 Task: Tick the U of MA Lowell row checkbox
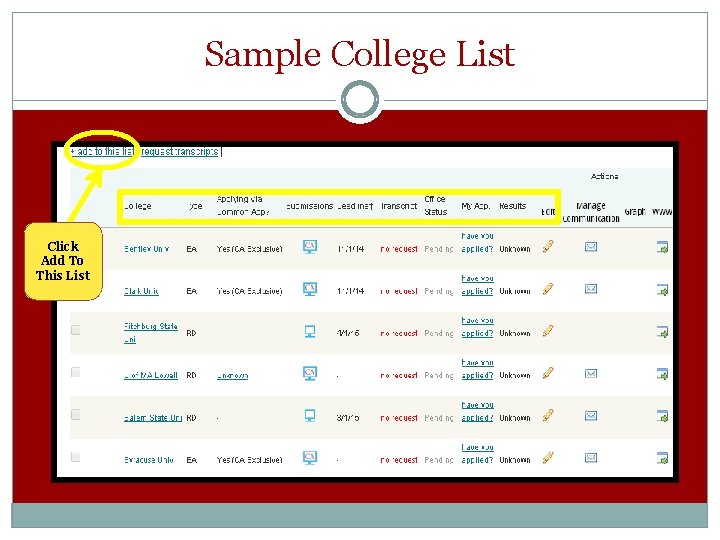click(x=76, y=372)
